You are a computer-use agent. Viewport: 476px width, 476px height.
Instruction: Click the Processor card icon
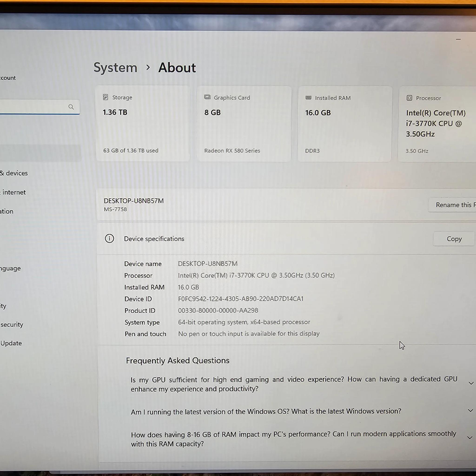click(x=409, y=98)
